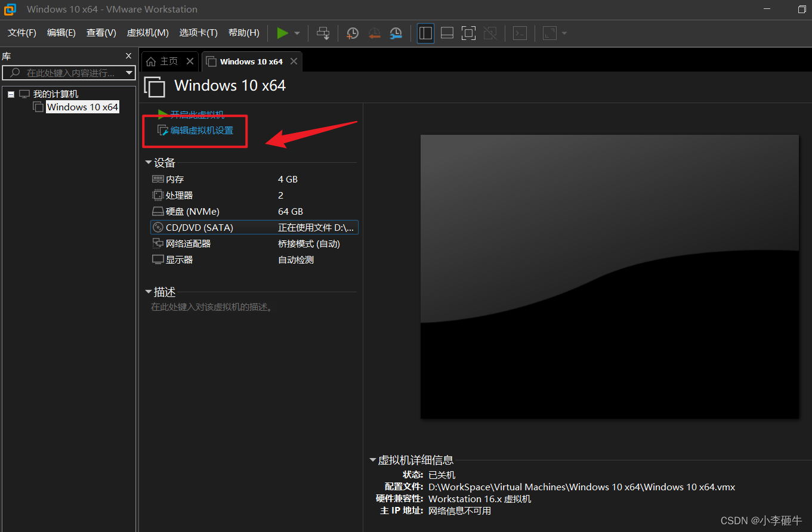The width and height of the screenshot is (812, 532).
Task: Click 桥接模式 (自动) network value
Action: coord(309,243)
